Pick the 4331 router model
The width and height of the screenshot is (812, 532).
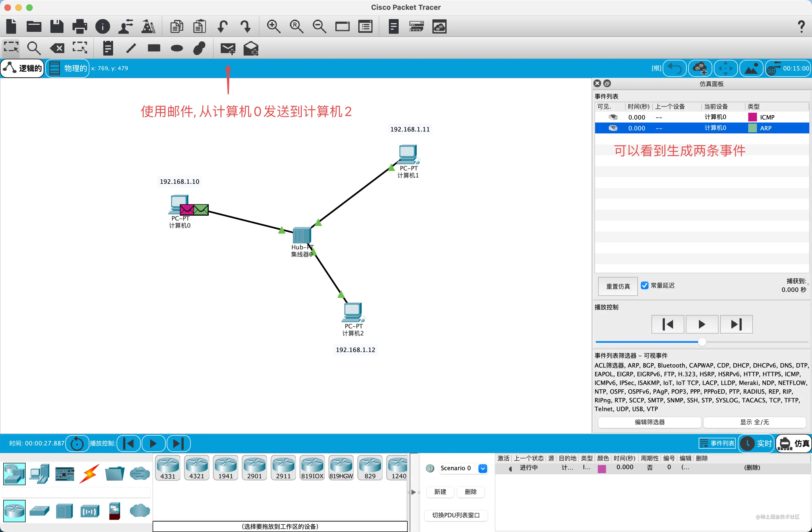(x=168, y=468)
